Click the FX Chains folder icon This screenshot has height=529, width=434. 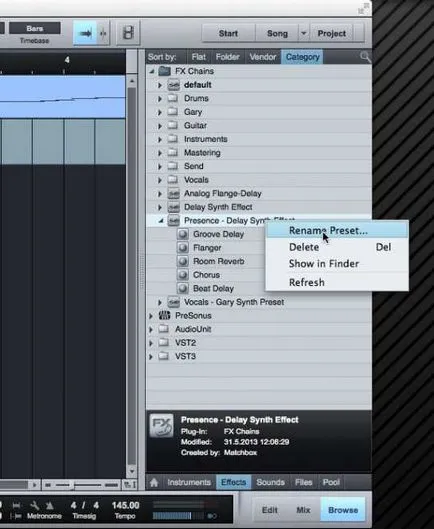(164, 71)
